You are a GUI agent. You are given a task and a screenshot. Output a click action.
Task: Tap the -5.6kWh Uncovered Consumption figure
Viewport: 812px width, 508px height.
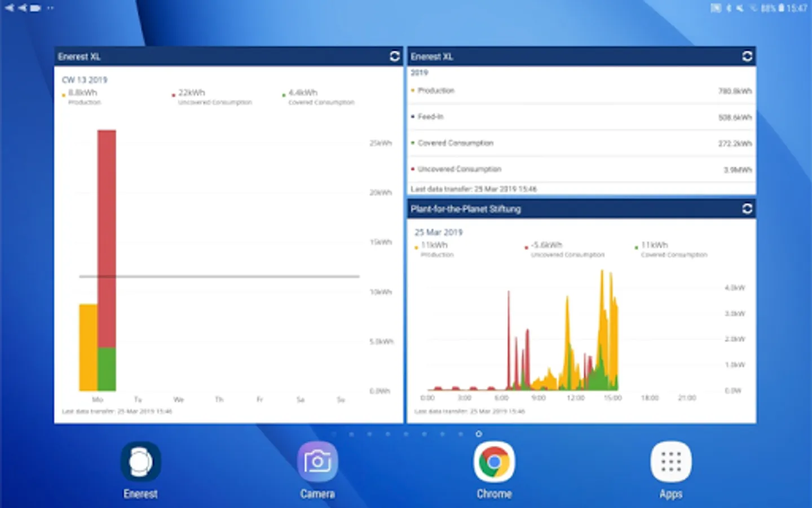coord(546,245)
